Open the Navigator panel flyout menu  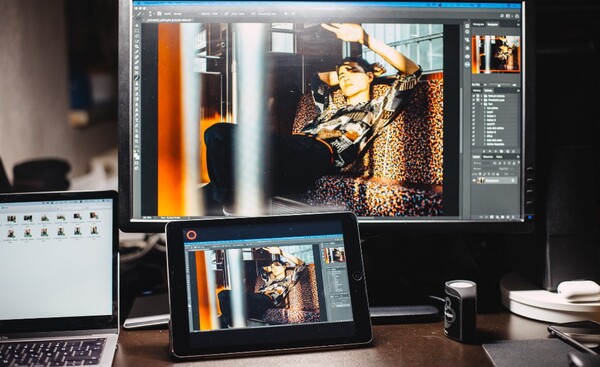pos(518,24)
